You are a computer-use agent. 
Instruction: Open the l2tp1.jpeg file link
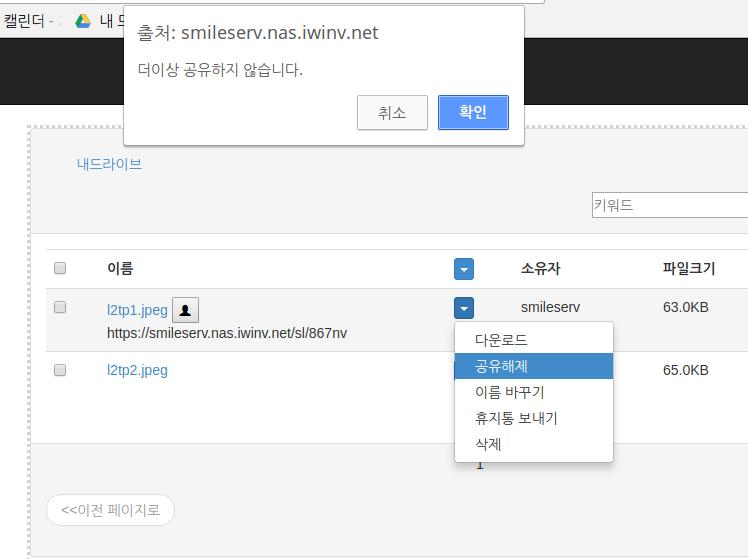pyautogui.click(x=137, y=310)
